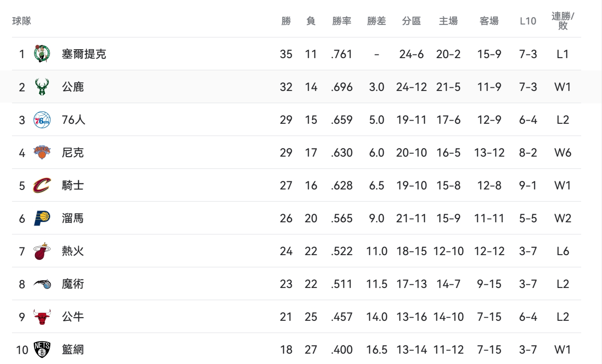This screenshot has width=602, height=364.
Task: Click the 尼克 team name
Action: (73, 153)
